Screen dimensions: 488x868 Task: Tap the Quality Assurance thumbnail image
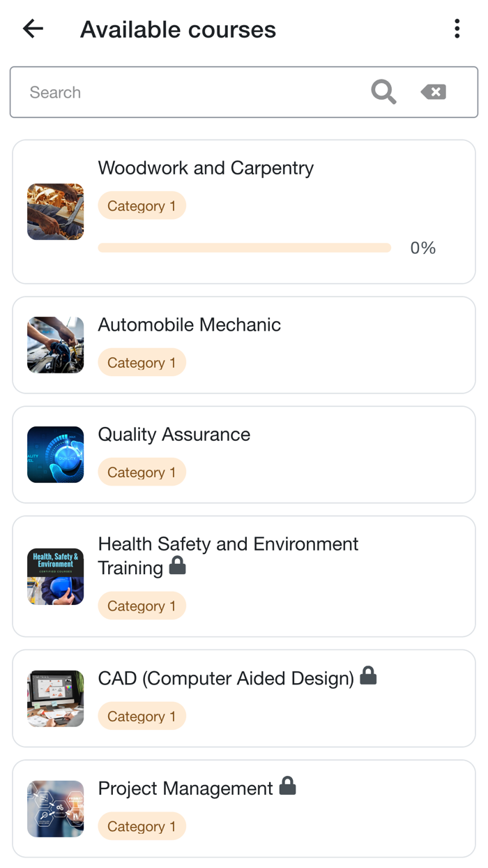coord(56,455)
